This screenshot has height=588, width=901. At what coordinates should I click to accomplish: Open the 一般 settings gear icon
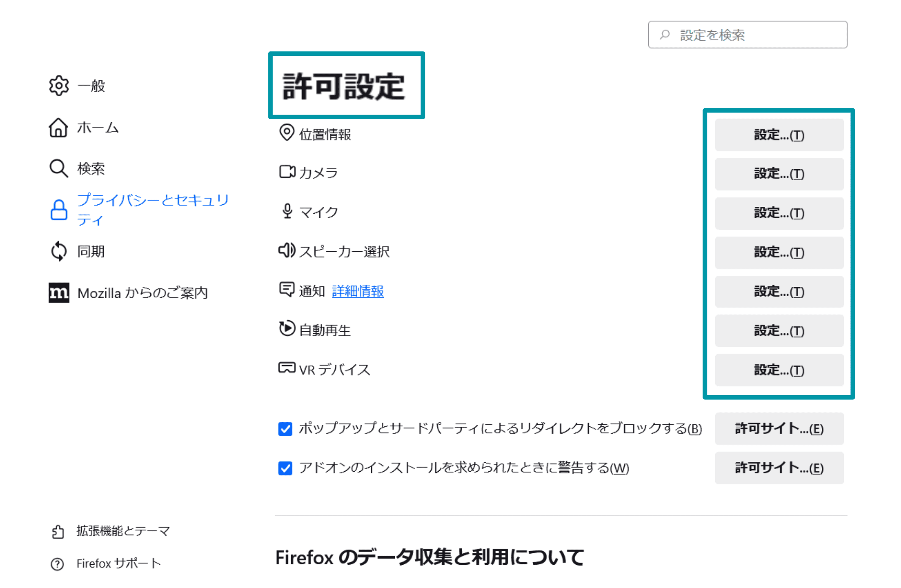tap(59, 86)
